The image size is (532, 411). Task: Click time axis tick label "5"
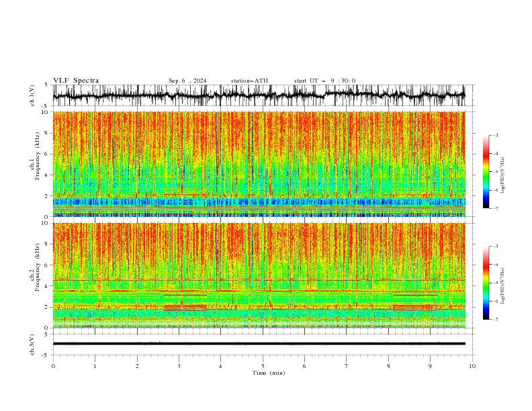click(263, 366)
